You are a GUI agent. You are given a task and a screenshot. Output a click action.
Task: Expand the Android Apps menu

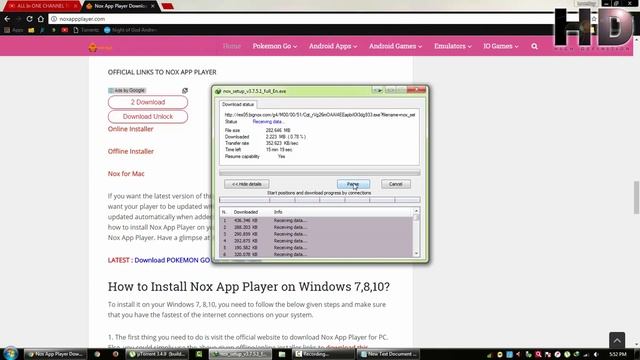[x=333, y=46]
